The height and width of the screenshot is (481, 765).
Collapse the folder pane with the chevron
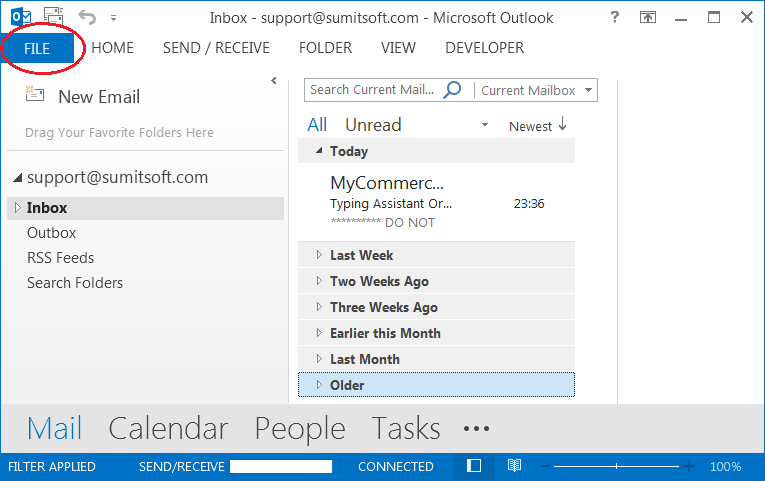274,80
